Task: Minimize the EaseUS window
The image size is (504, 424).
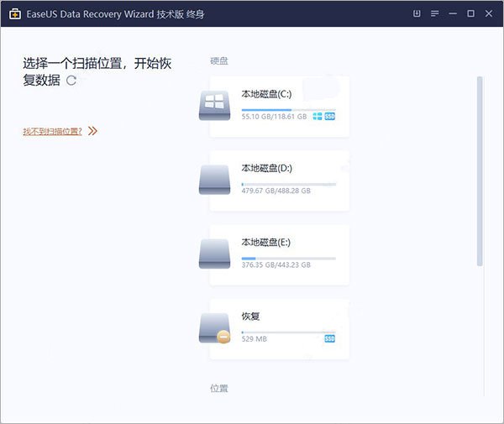Action: tap(453, 13)
